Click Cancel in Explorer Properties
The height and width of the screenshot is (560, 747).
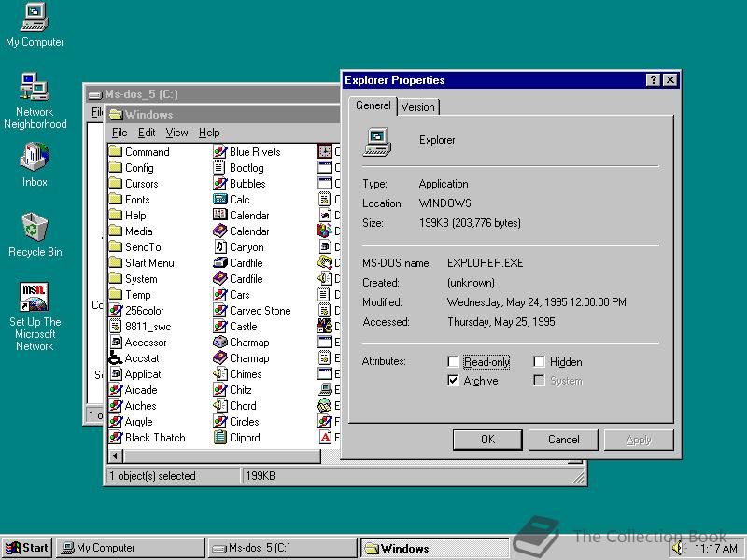[563, 440]
